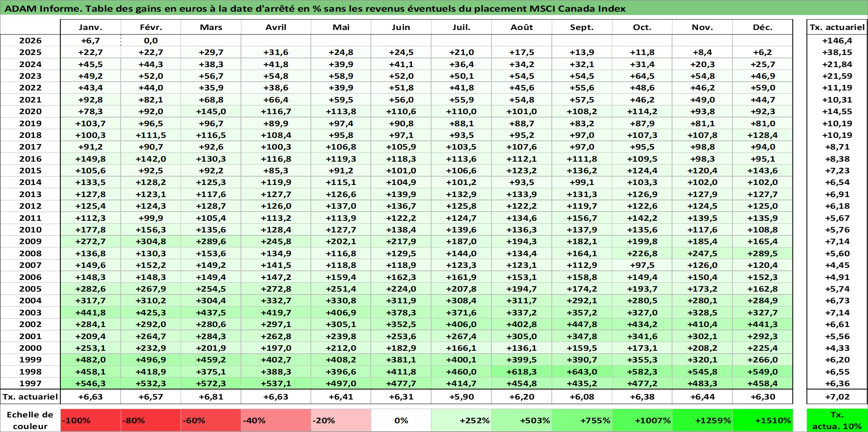
Task: Click the 'Tx. actuariel' right column header
Action: pos(837,27)
